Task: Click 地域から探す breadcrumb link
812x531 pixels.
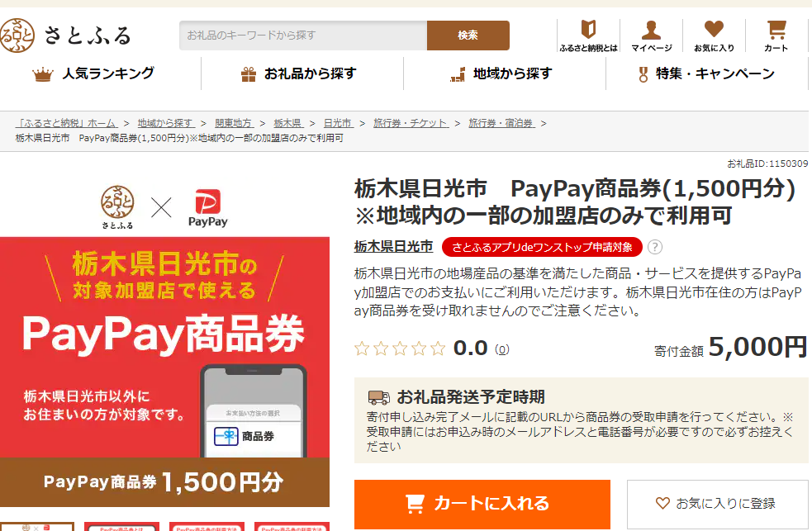Action: click(166, 123)
